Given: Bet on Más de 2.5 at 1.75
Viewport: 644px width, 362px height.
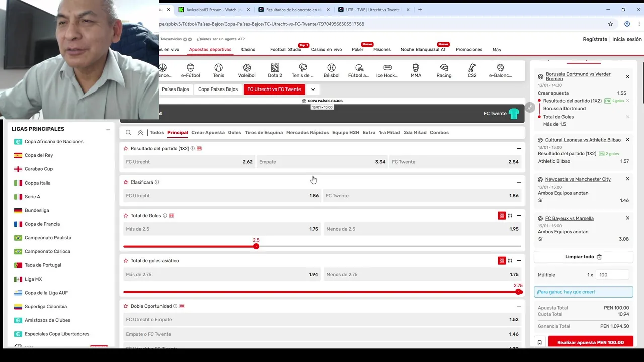Looking at the screenshot, I should click(222, 229).
